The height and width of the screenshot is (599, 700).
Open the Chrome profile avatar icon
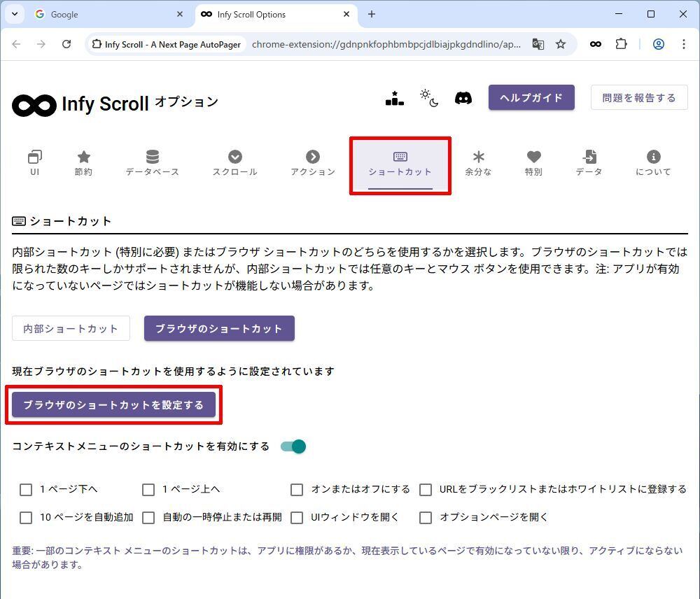pyautogui.click(x=659, y=44)
